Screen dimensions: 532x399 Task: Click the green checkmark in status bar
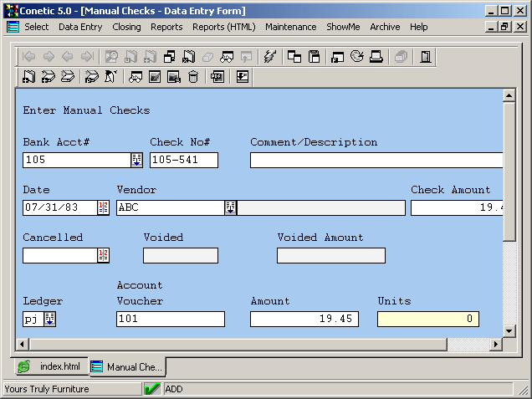pyautogui.click(x=152, y=389)
